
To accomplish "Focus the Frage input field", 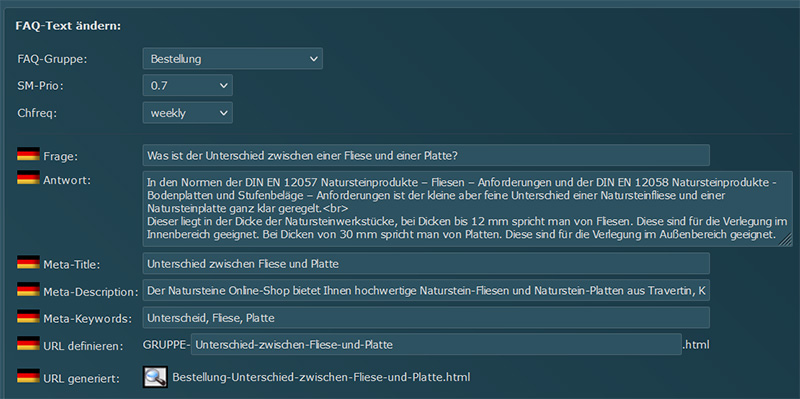I will 426,155.
